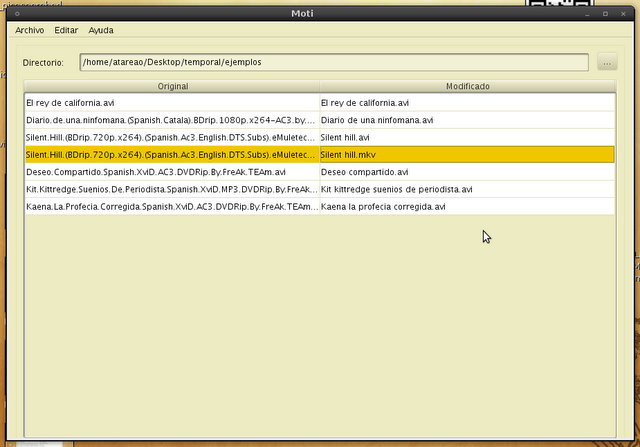Select original "Deseo.Compartido.Spanish.XviD" row
640x447 pixels.
tap(172, 172)
